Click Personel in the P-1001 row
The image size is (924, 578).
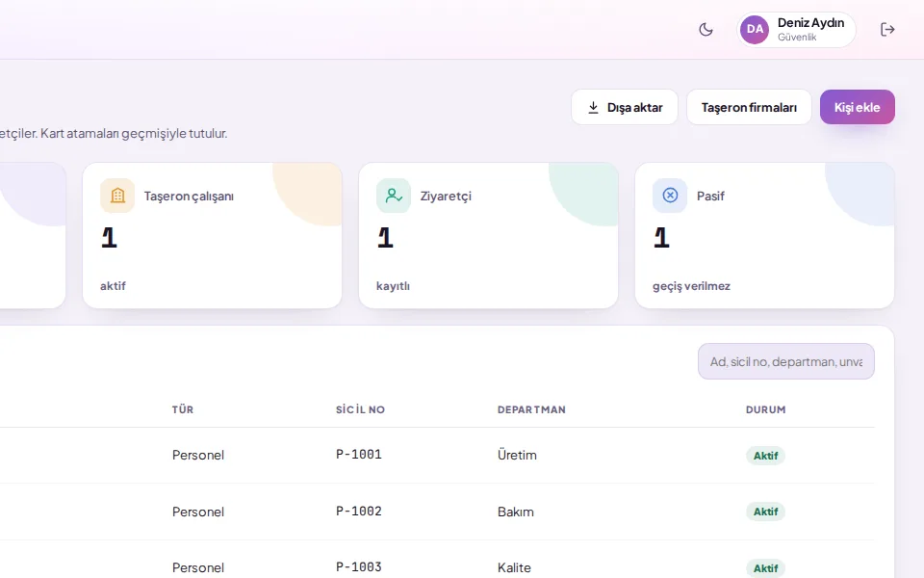198,455
